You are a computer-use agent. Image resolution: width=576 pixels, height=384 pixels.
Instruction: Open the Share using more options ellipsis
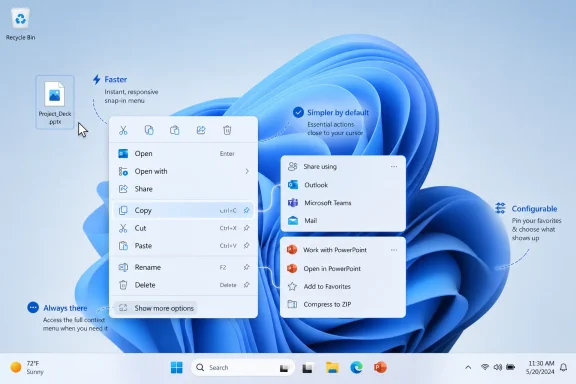pyautogui.click(x=394, y=166)
